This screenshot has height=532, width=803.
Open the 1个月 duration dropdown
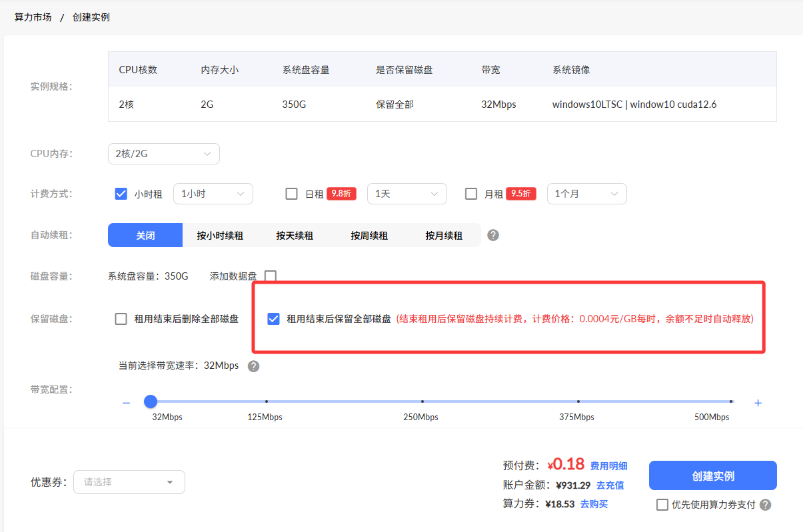(587, 194)
